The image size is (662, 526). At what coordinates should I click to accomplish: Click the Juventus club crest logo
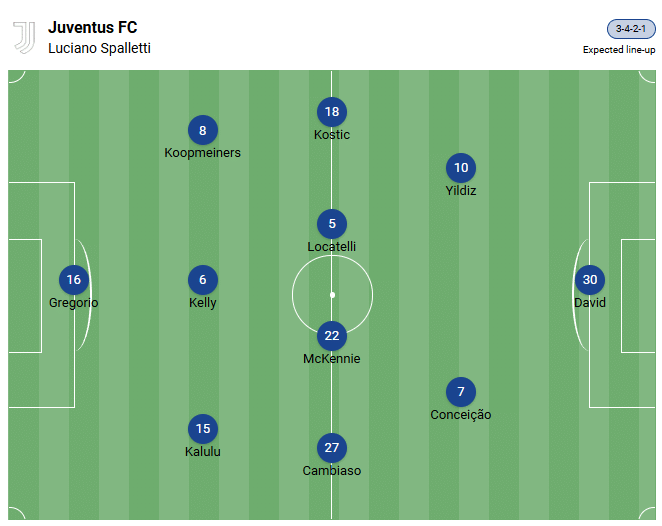click(x=24, y=37)
